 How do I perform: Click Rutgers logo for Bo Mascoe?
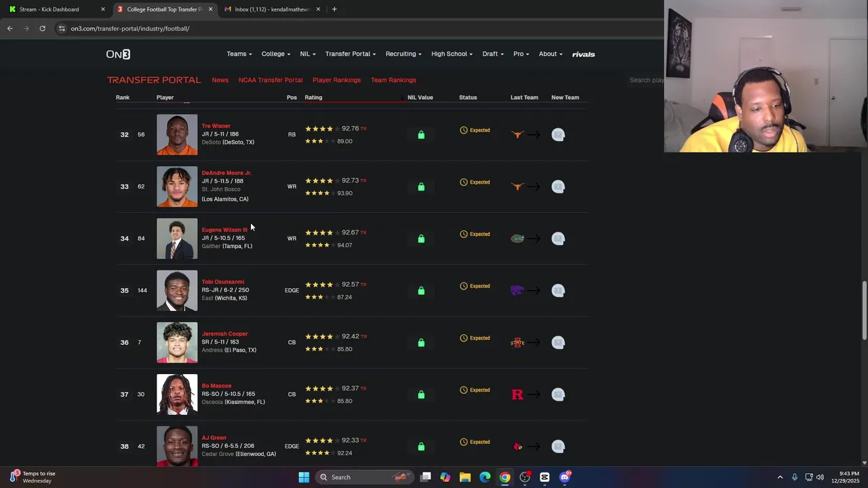517,394
